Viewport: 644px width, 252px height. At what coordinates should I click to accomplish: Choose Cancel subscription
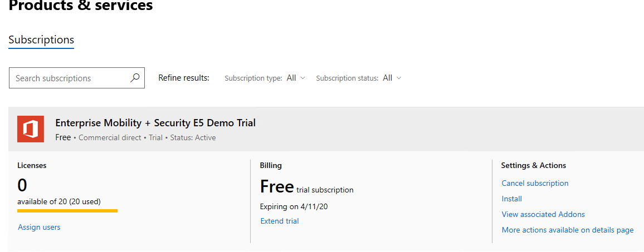[535, 183]
